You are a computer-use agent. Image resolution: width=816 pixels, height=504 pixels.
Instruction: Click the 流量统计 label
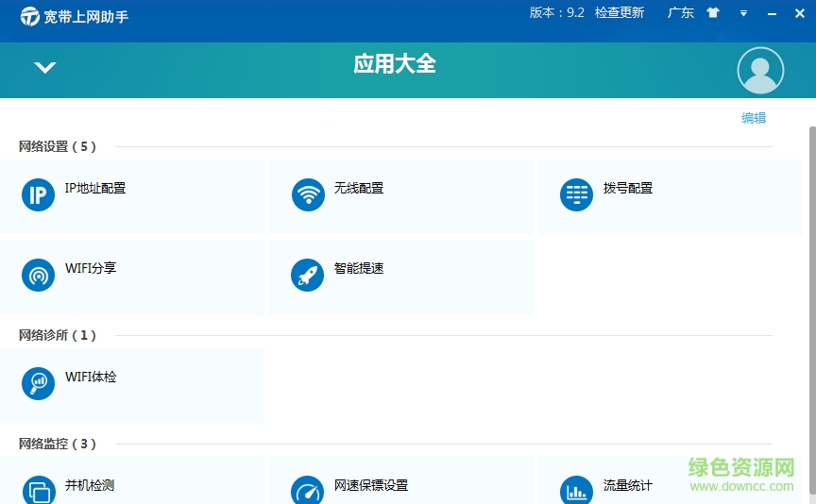pyautogui.click(x=628, y=486)
